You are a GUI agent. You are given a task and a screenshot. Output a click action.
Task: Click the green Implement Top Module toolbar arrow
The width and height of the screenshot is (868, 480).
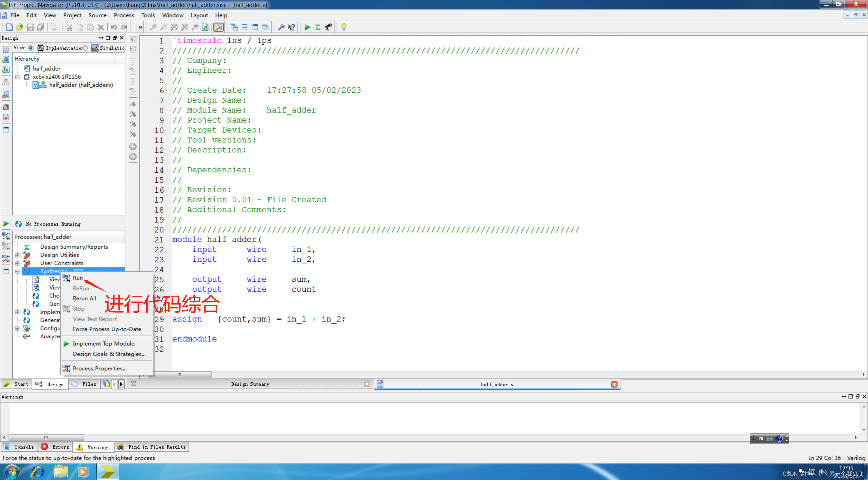pyautogui.click(x=307, y=27)
